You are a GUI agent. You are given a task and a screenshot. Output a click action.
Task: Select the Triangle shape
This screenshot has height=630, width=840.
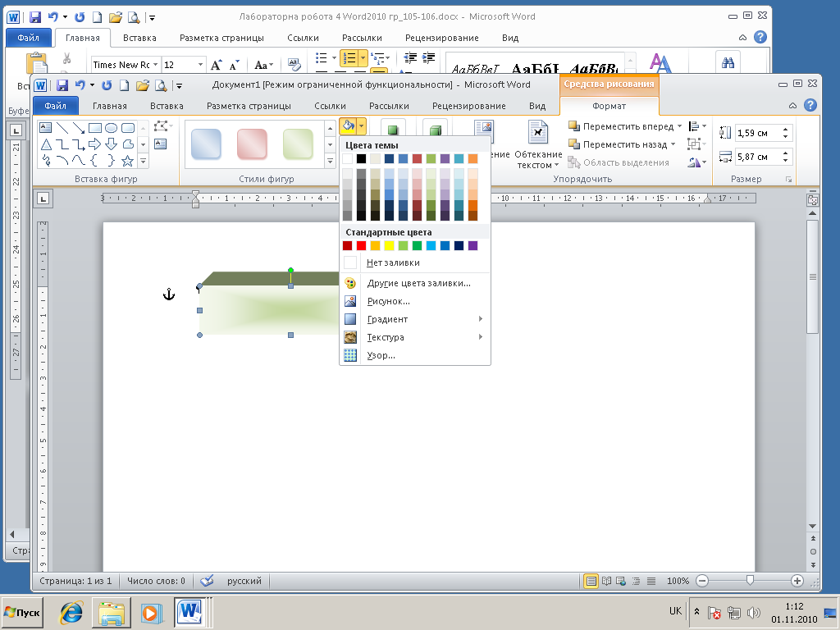[46, 144]
